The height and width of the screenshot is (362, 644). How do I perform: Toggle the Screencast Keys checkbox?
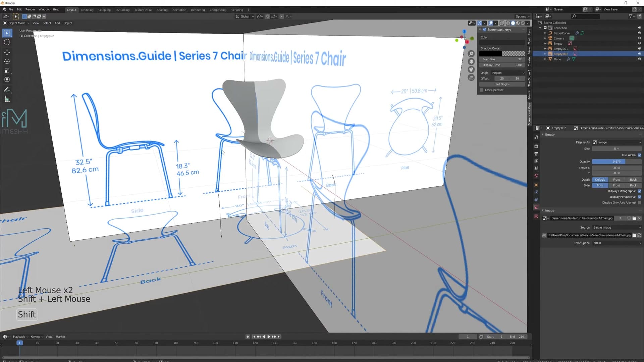[484, 29]
